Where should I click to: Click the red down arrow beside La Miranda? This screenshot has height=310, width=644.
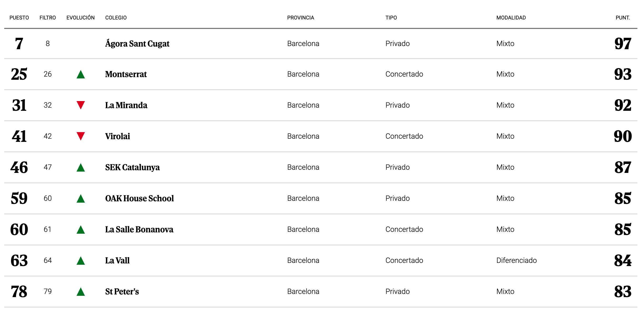81,105
